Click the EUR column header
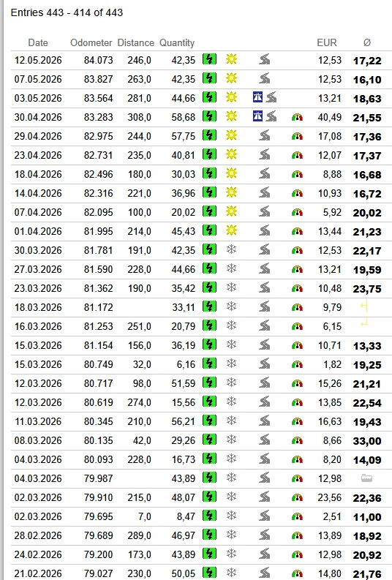This screenshot has height=580, width=392. click(x=327, y=43)
